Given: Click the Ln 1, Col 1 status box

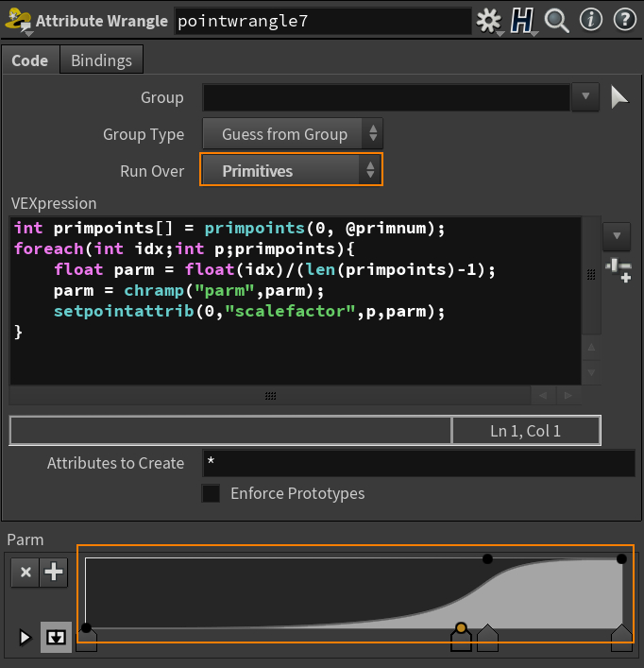Looking at the screenshot, I should pos(526,431).
